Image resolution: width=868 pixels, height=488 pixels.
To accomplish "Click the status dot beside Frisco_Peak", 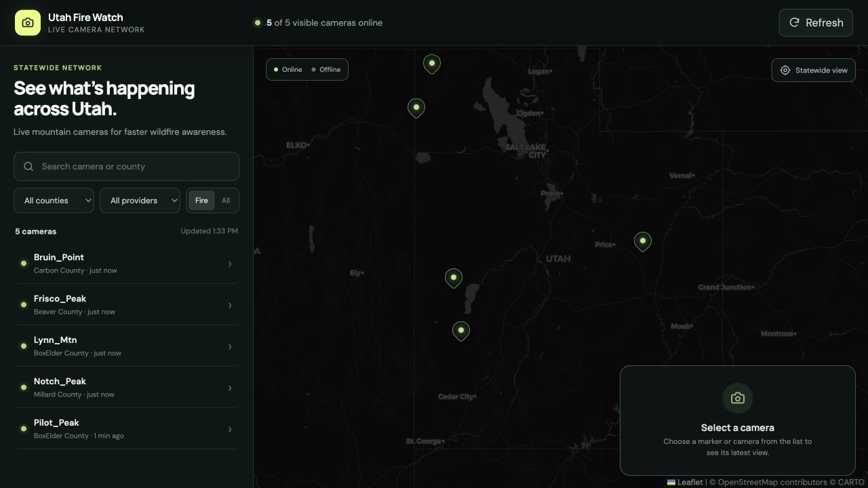I will (x=24, y=305).
